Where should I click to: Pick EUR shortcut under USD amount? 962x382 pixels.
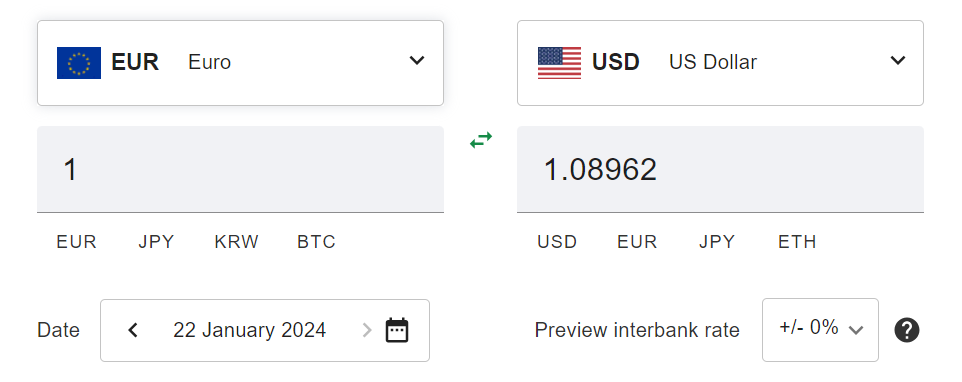(637, 242)
